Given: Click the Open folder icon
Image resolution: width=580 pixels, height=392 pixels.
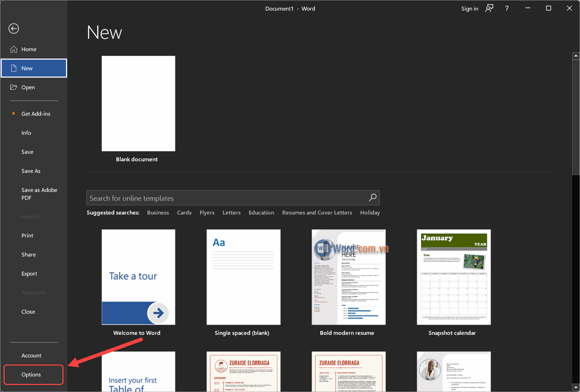Looking at the screenshot, I should point(14,87).
